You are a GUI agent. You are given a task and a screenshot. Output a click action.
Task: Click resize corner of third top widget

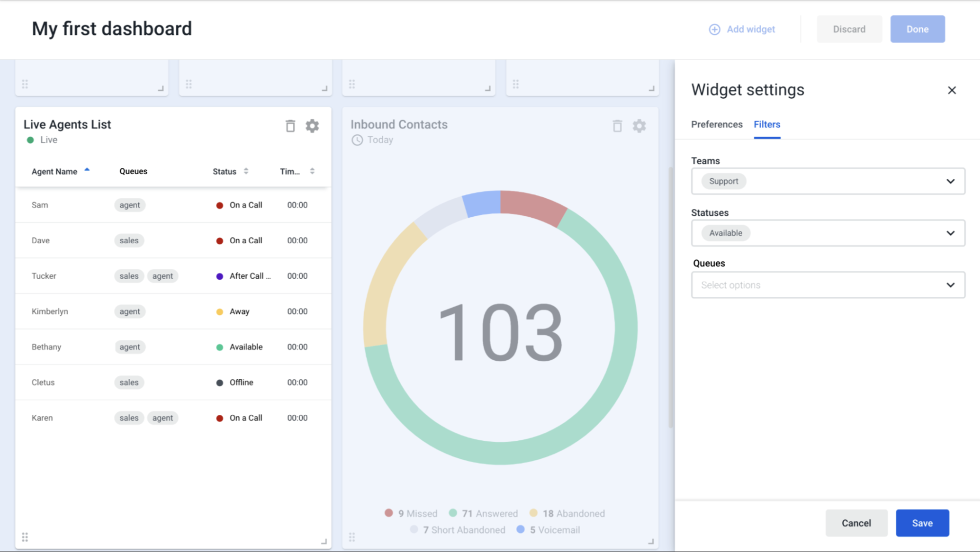pos(488,88)
